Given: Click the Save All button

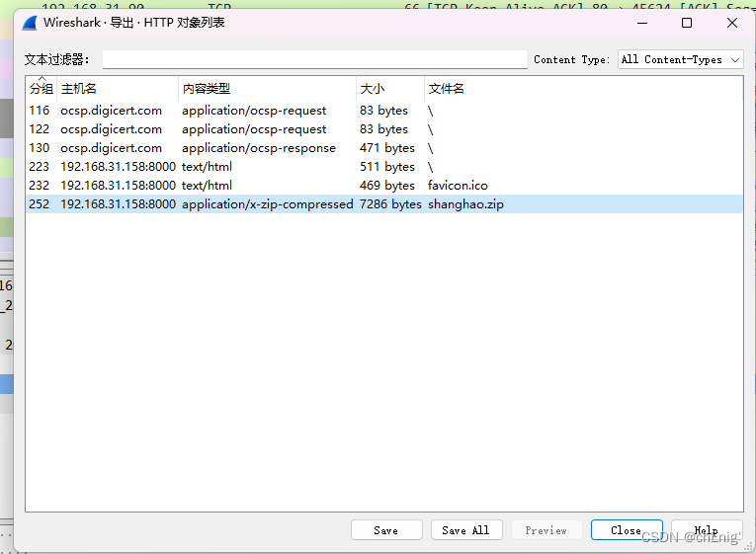Looking at the screenshot, I should pyautogui.click(x=466, y=530).
